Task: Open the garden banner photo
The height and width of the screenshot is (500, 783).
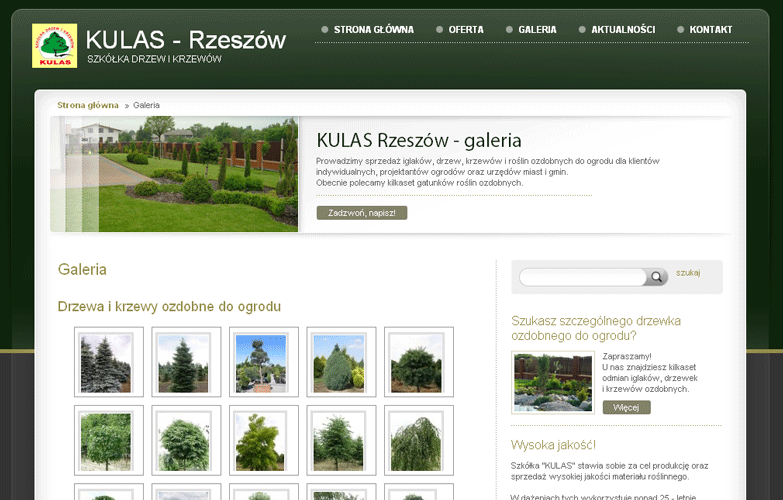Action: click(174, 174)
